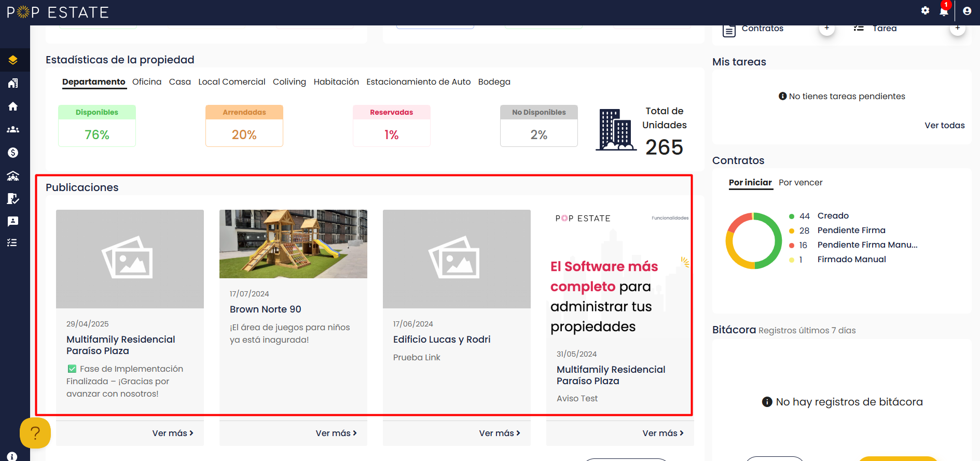Open the Brown Norte 90 playground thumbnail
980x461 pixels.
(x=293, y=244)
